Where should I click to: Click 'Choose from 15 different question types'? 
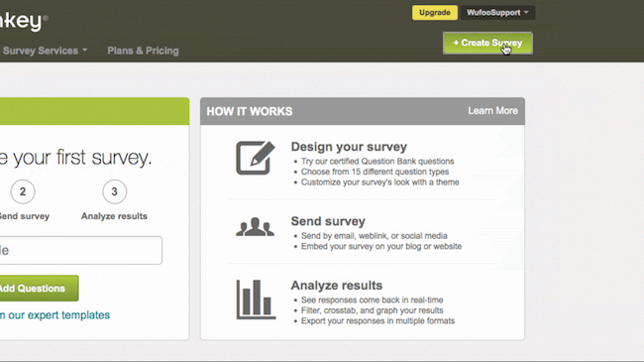click(x=375, y=172)
